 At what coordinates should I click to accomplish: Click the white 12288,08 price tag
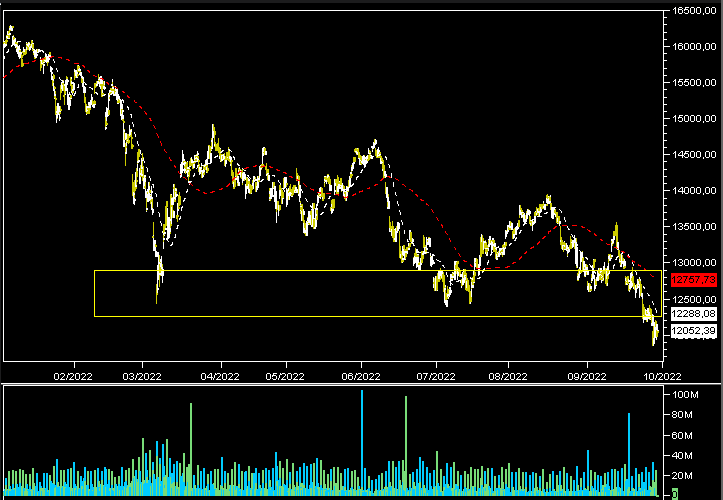(x=694, y=314)
